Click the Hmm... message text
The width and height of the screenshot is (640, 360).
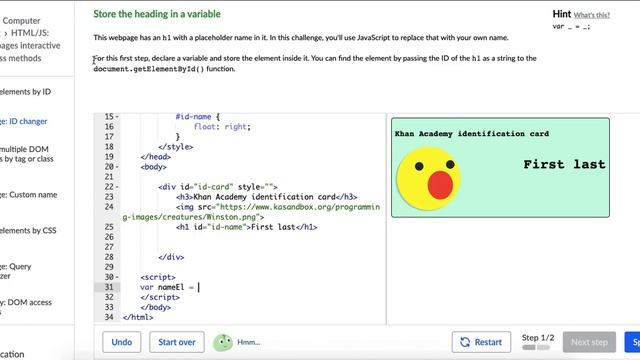(249, 342)
